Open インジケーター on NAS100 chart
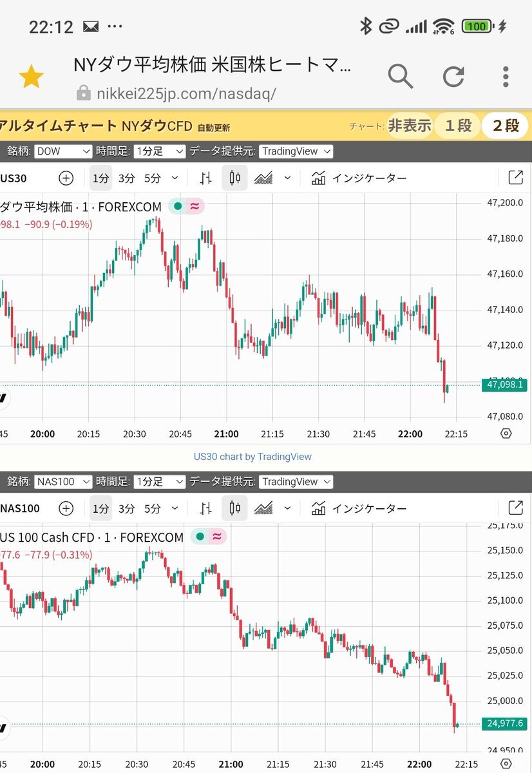532x773 pixels. (x=359, y=508)
